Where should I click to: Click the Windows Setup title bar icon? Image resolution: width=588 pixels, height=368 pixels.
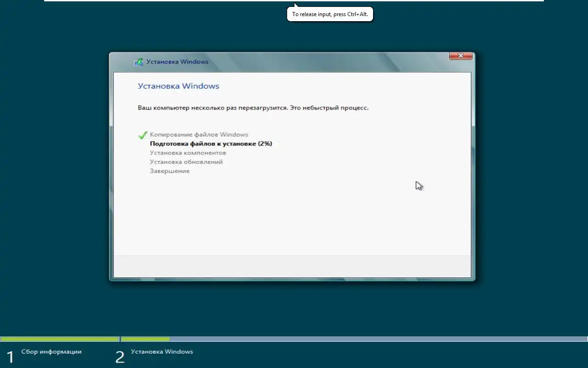pos(138,62)
